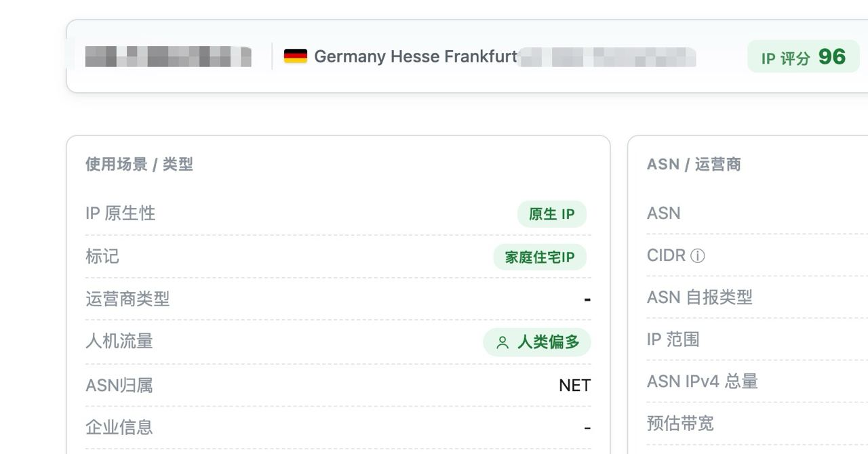This screenshot has height=454, width=868.
Task: Click the blurred IP address field
Action: click(168, 56)
